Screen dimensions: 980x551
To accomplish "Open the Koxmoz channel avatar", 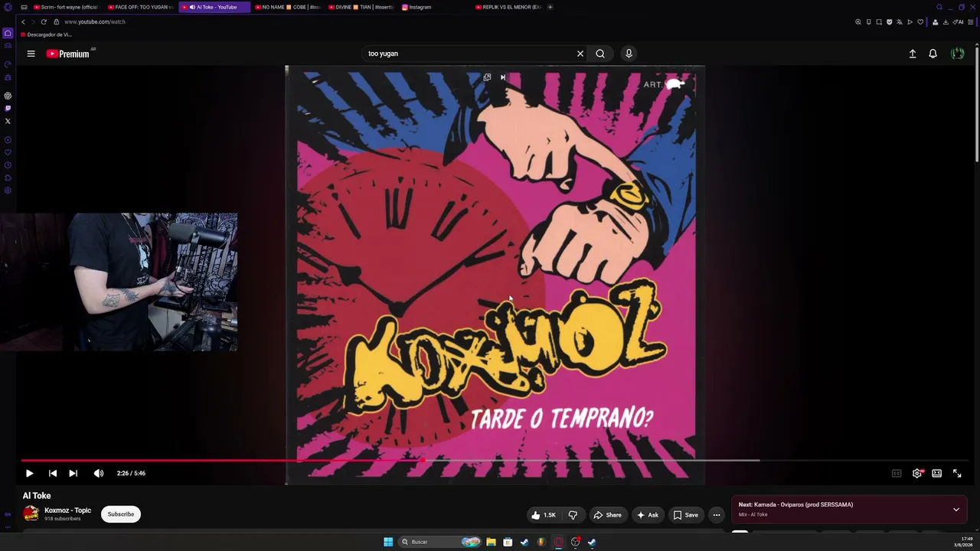I will pos(31,514).
